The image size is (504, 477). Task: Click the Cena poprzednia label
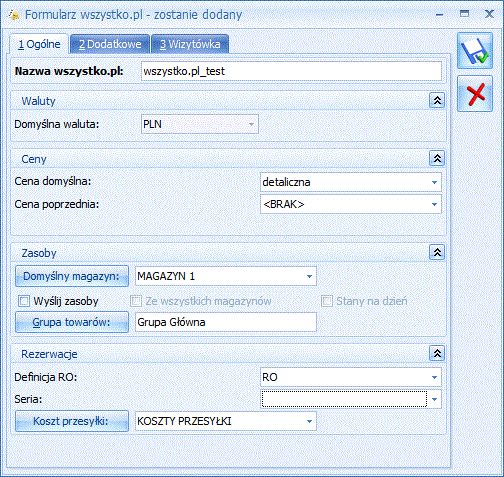click(57, 204)
